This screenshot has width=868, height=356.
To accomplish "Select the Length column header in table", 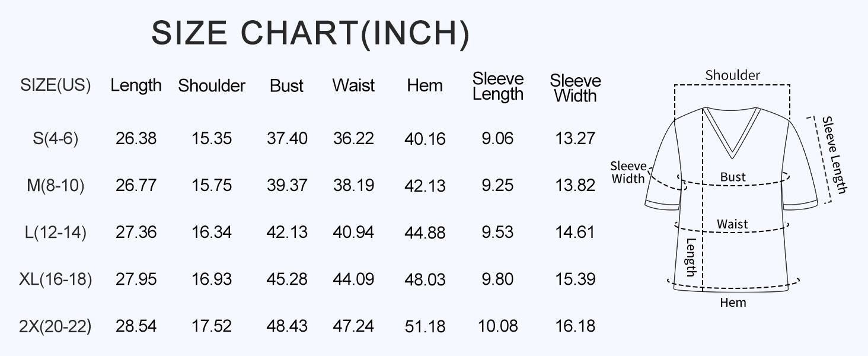I will [x=136, y=85].
